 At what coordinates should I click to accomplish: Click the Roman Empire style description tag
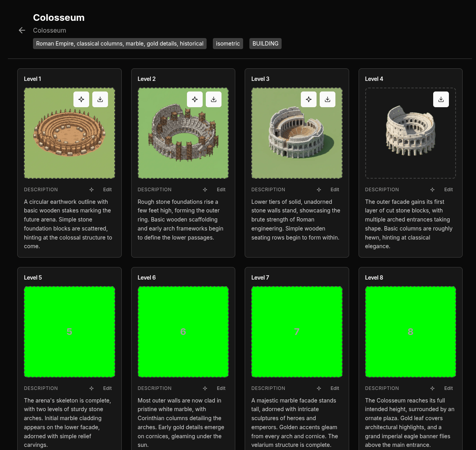120,44
